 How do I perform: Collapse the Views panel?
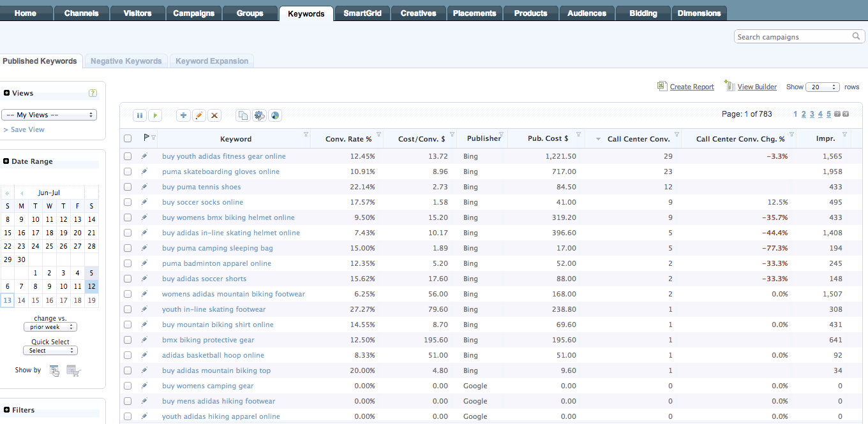[x=6, y=93]
